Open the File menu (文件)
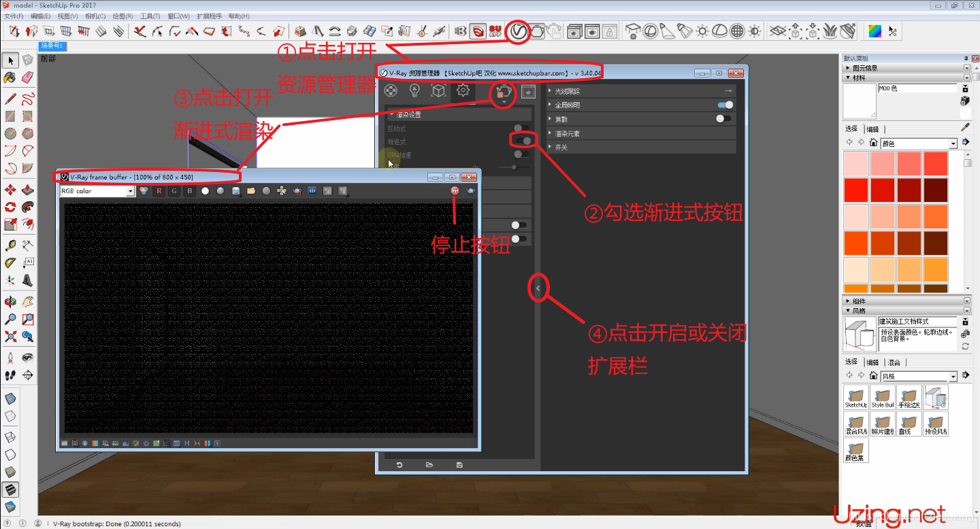The width and height of the screenshot is (980, 529). 14,16
